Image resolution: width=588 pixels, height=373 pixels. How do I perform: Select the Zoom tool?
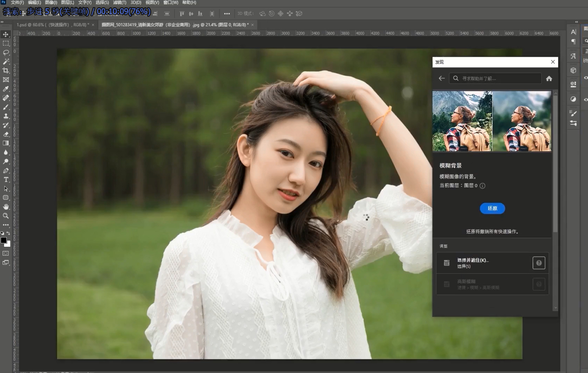pos(5,216)
